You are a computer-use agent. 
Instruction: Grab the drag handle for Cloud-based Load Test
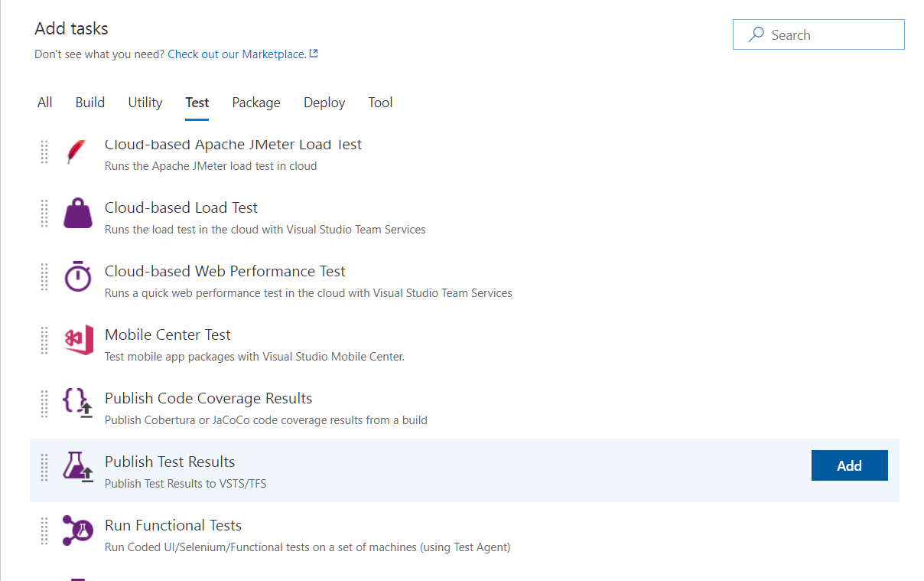coord(44,213)
